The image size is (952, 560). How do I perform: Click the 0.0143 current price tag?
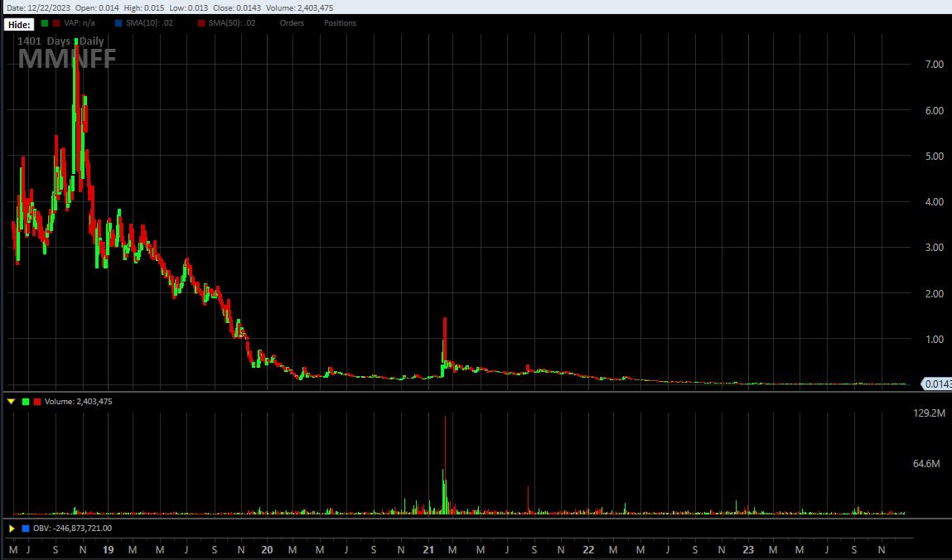coord(936,384)
